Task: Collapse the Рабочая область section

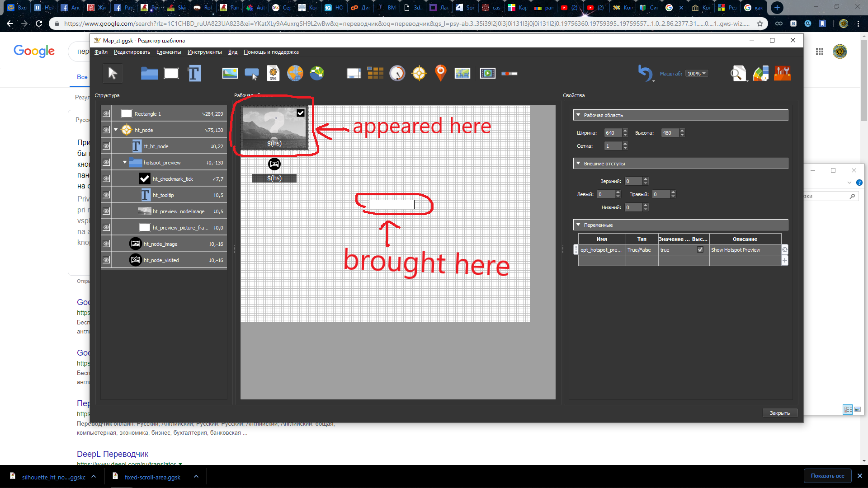Action: coord(578,115)
